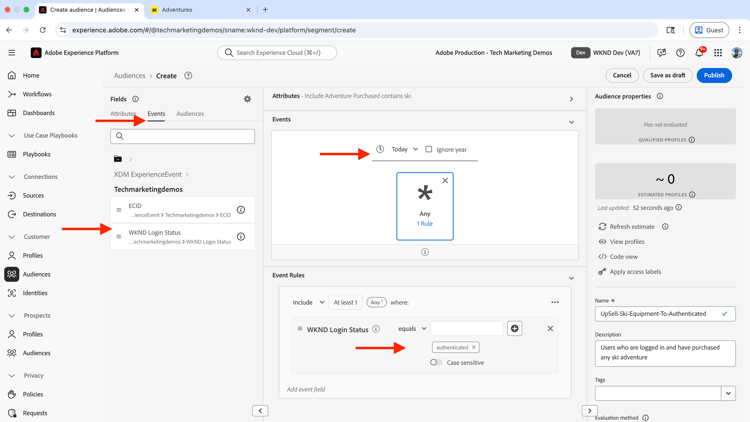Open equals operator dropdown
Screen dimensions: 750x422
coord(412,329)
